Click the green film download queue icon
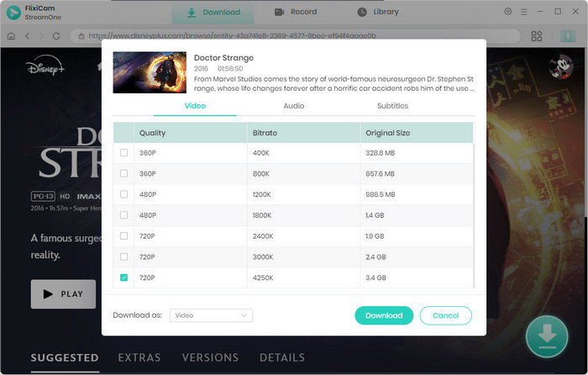 point(568,36)
